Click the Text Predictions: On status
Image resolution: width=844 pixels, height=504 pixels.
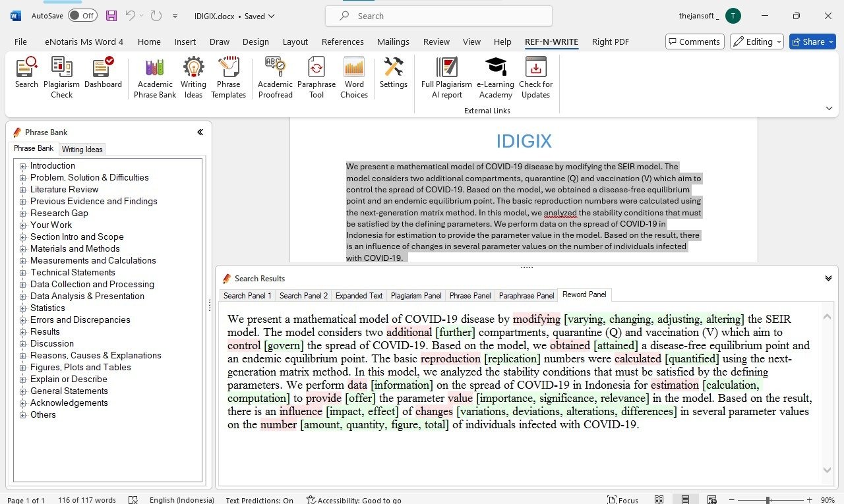pos(259,500)
